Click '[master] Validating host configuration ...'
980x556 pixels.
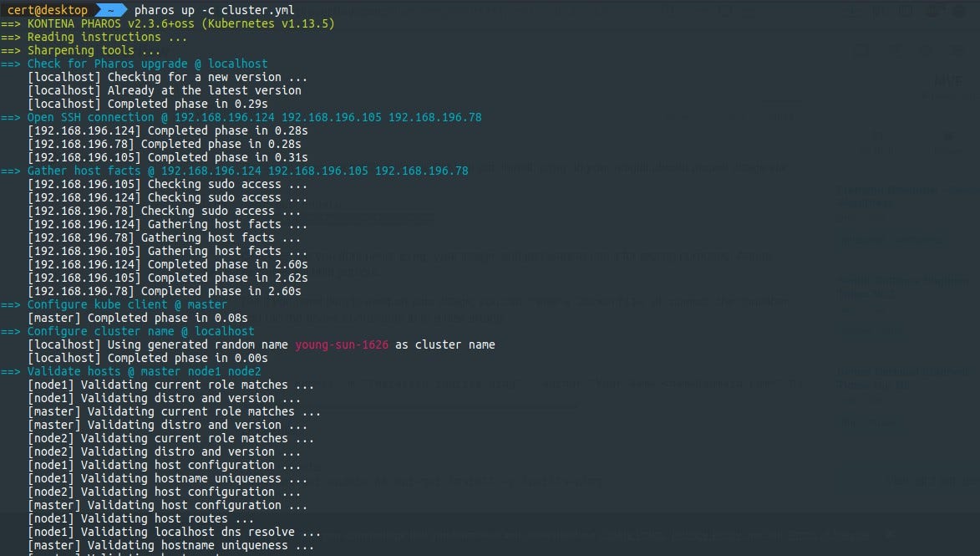167,505
